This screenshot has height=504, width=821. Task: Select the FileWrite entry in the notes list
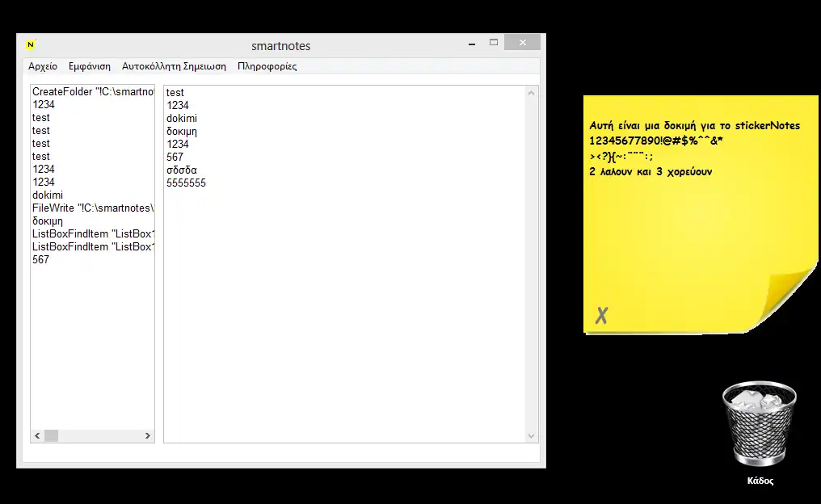tap(93, 208)
